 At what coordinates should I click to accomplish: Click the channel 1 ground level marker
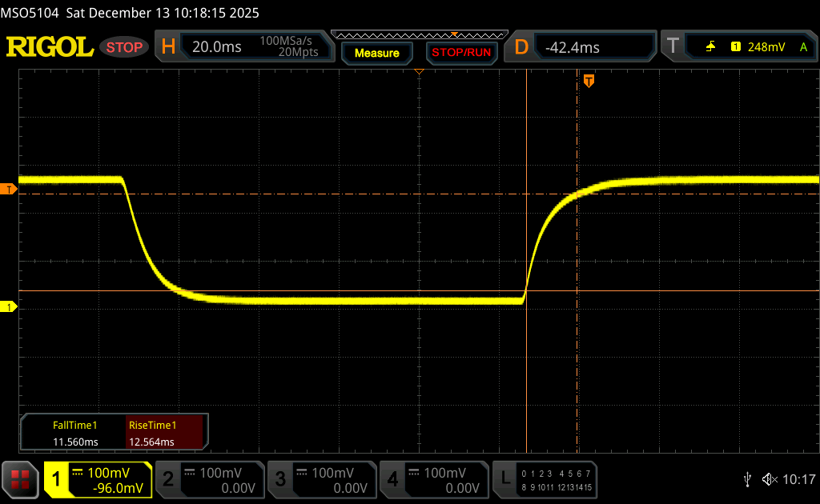click(9, 307)
